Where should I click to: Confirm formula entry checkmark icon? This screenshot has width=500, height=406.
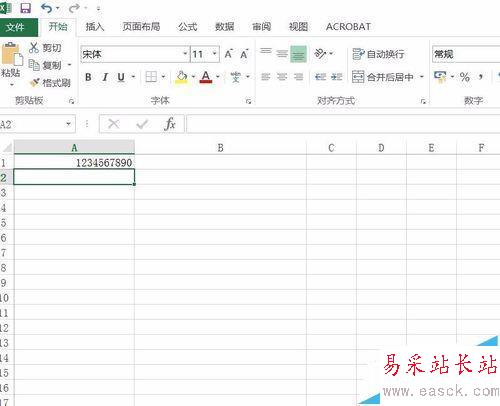point(142,124)
